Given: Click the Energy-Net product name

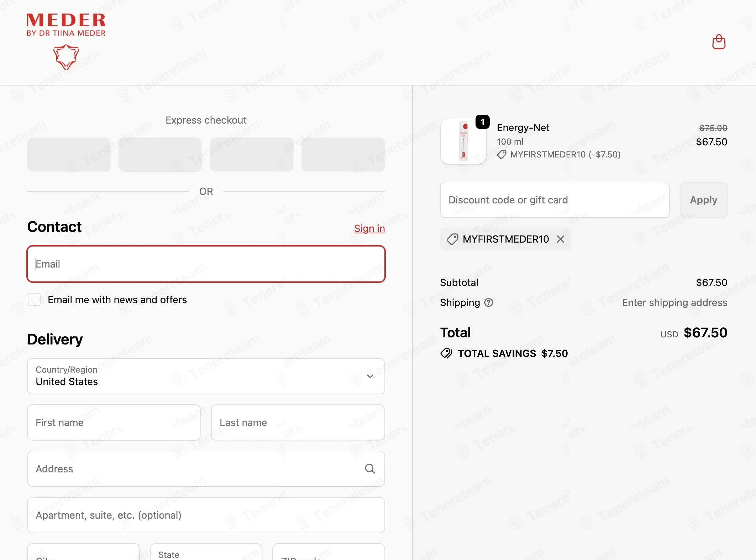Looking at the screenshot, I should point(523,128).
